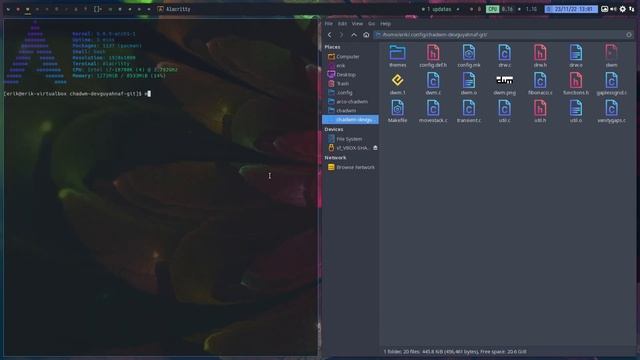This screenshot has height=360, width=640.
Task: Select the fibonacci.c source file
Action: (x=540, y=84)
